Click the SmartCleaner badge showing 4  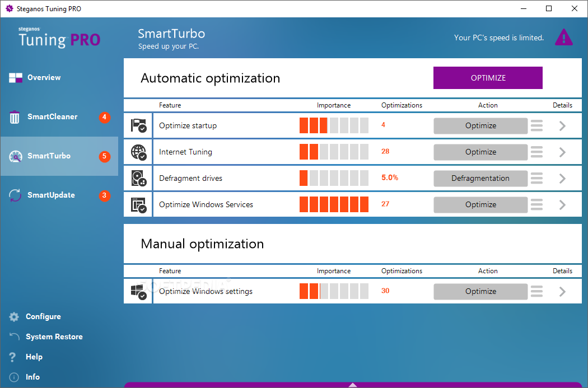click(105, 118)
